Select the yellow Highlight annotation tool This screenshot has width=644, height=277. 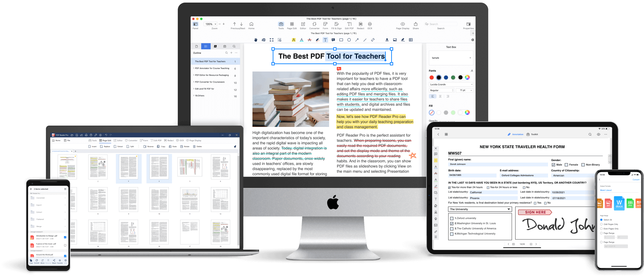pyautogui.click(x=294, y=40)
